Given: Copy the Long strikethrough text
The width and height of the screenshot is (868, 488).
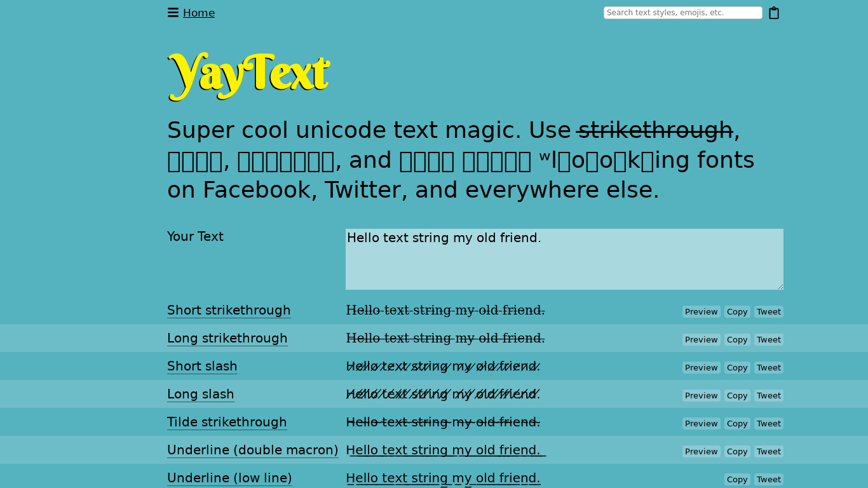Looking at the screenshot, I should (x=737, y=339).
